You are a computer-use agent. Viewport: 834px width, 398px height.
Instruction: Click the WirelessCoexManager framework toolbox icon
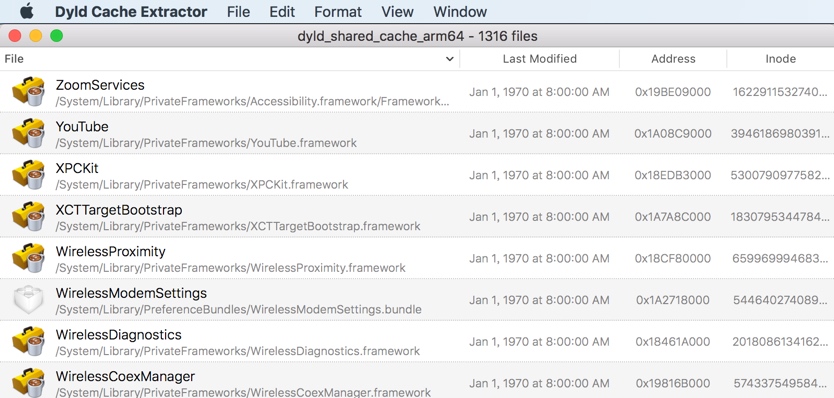coord(29,382)
